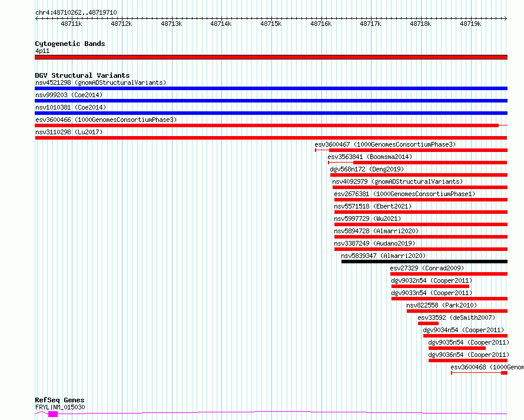Open nsv3110298 (Lu2017) variant label
The height and width of the screenshot is (420, 524).
tap(69, 132)
